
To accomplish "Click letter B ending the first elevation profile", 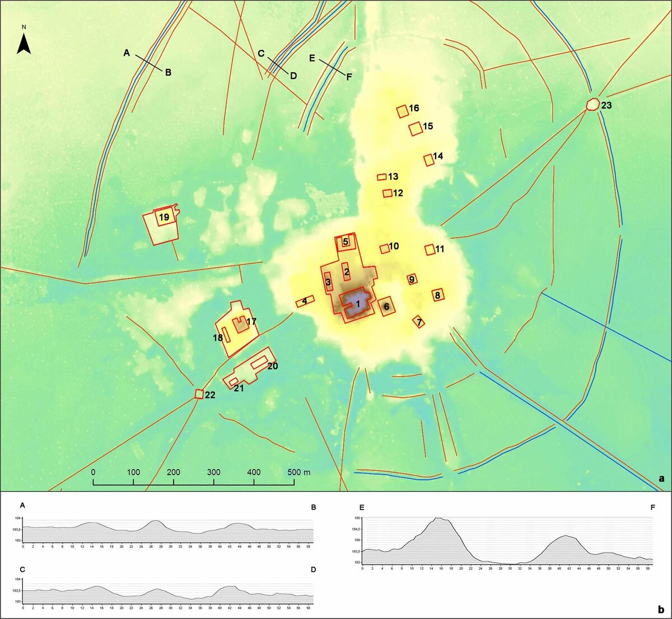I will [314, 508].
